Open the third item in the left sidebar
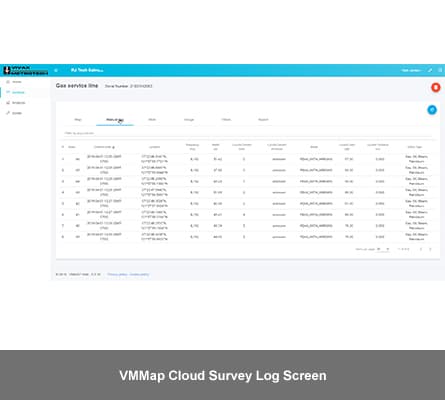Image resolution: width=445 pixels, height=400 pixels. point(16,103)
